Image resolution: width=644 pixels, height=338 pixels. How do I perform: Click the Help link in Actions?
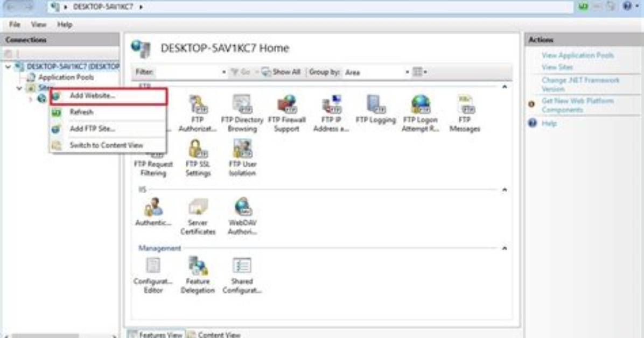pos(549,123)
